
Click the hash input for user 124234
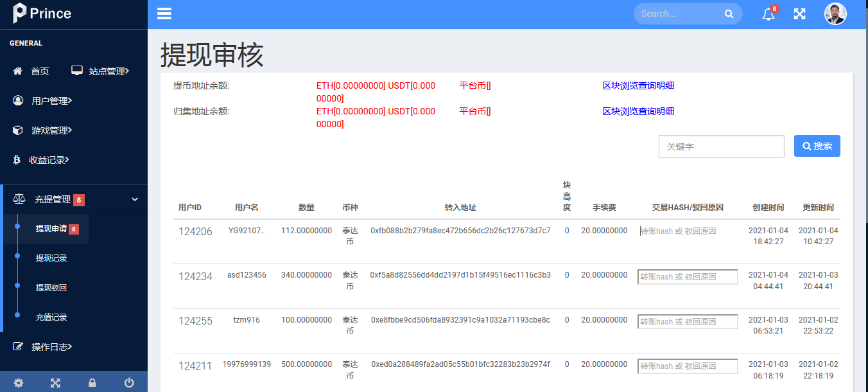(687, 276)
